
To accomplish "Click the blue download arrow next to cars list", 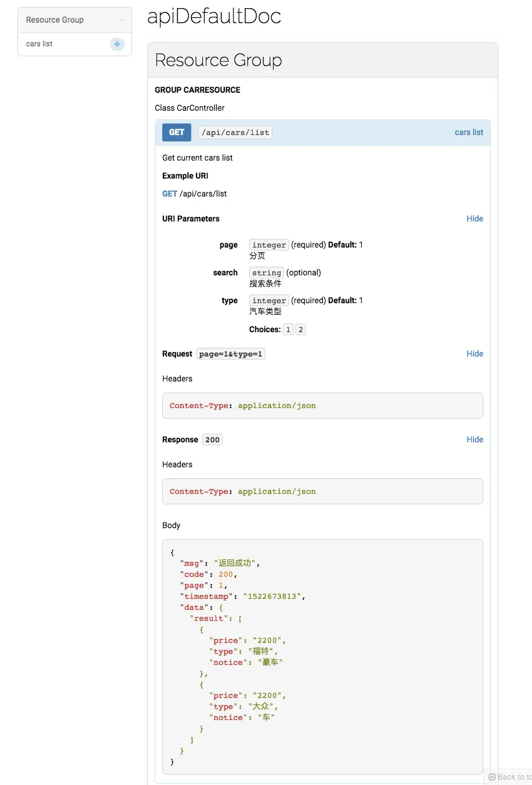I will click(117, 44).
